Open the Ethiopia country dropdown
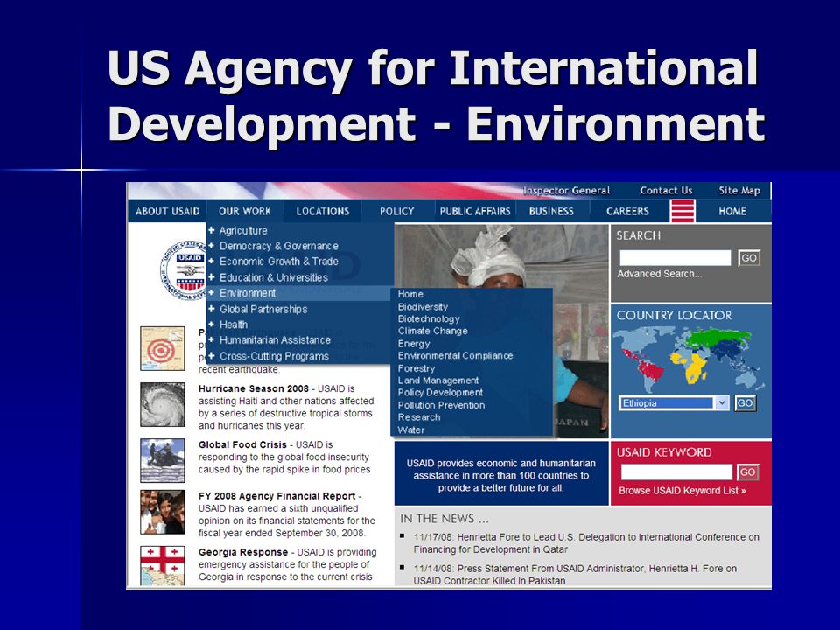The image size is (840, 630). click(x=674, y=402)
